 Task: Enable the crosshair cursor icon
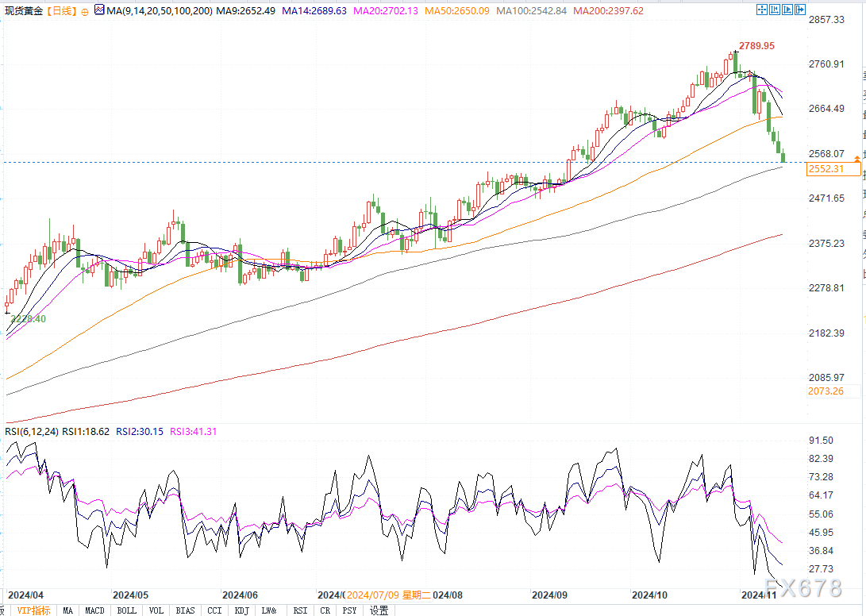[x=762, y=10]
